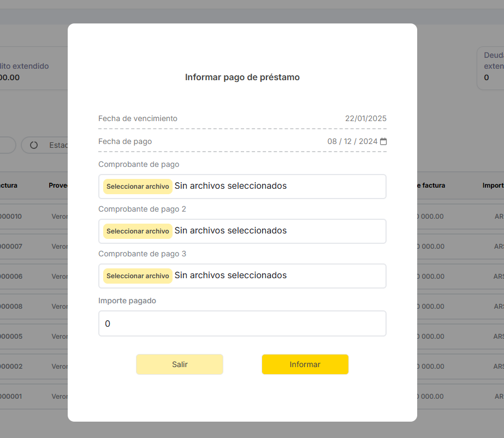504x438 pixels.
Task: Submit with the Informar button
Action: [305, 364]
